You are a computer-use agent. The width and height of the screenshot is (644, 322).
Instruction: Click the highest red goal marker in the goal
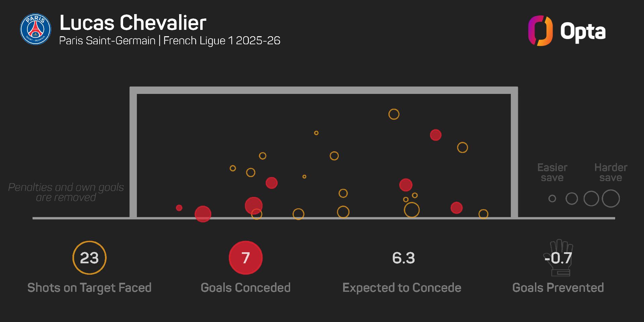click(435, 135)
